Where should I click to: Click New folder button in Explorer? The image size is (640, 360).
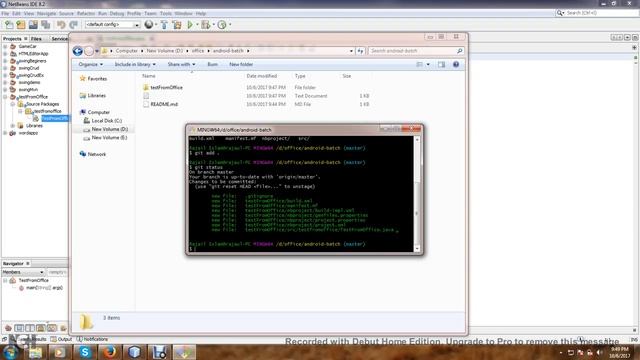241,64
